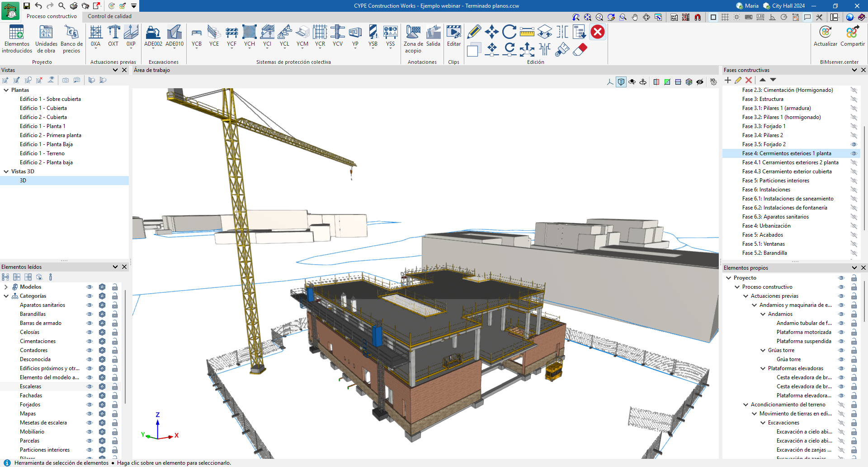Collapse the Grúas torre tree node

(x=763, y=350)
